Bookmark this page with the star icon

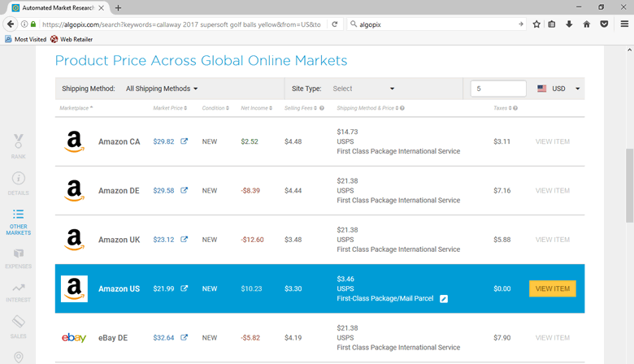pos(536,24)
